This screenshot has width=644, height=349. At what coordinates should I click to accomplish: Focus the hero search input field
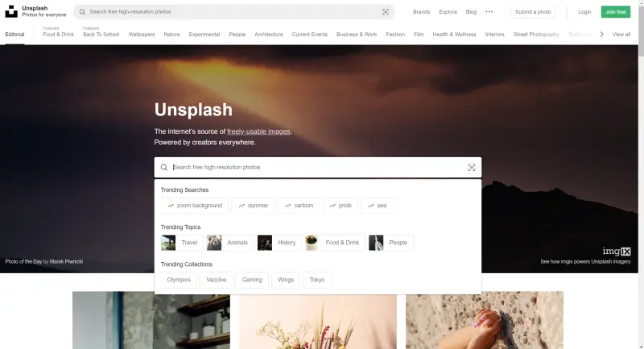(318, 168)
